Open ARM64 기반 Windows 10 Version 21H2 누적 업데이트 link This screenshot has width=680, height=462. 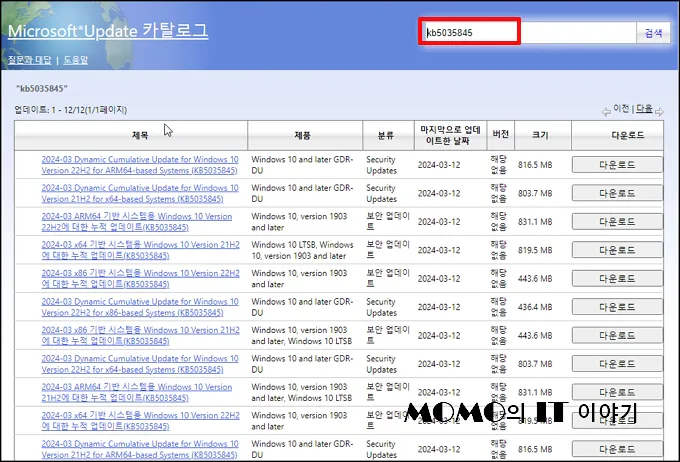(137, 392)
